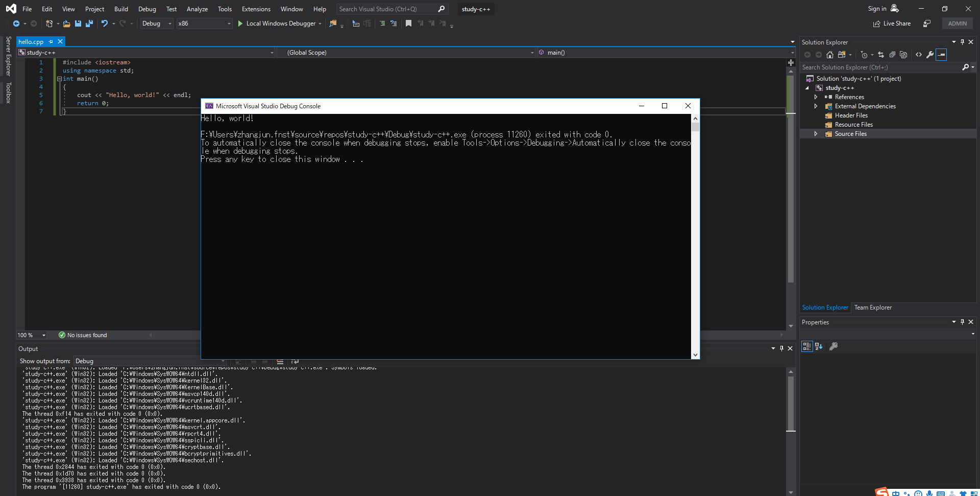Toggle a bookmark in the editor toolbar
Screen dimensions: 980x496
(x=408, y=23)
